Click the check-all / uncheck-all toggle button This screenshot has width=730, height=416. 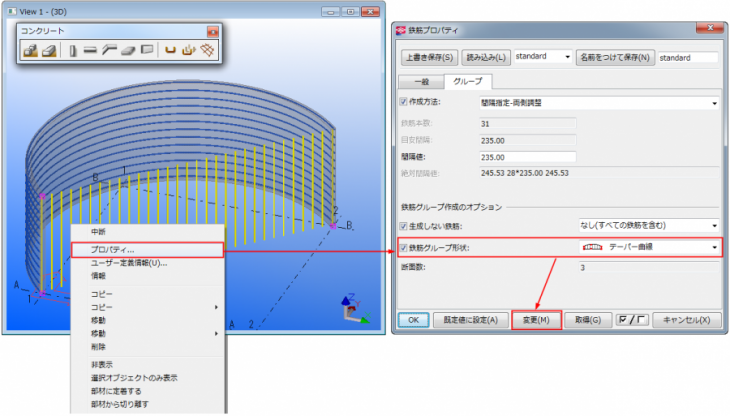click(632, 320)
